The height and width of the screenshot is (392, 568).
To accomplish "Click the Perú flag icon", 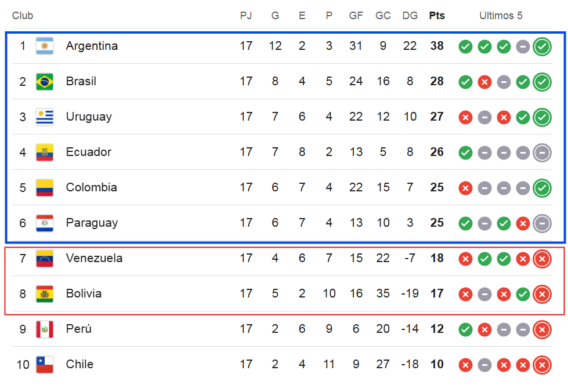I will (45, 329).
